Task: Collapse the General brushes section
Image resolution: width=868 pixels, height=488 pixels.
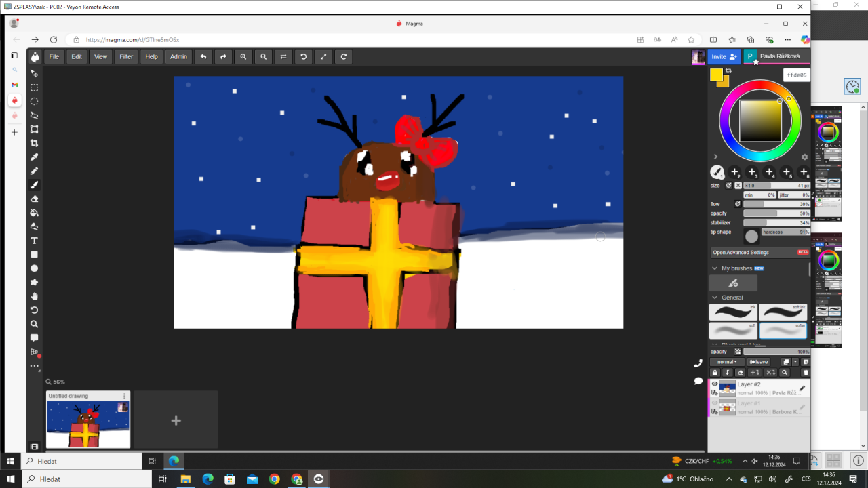Action: 715,298
